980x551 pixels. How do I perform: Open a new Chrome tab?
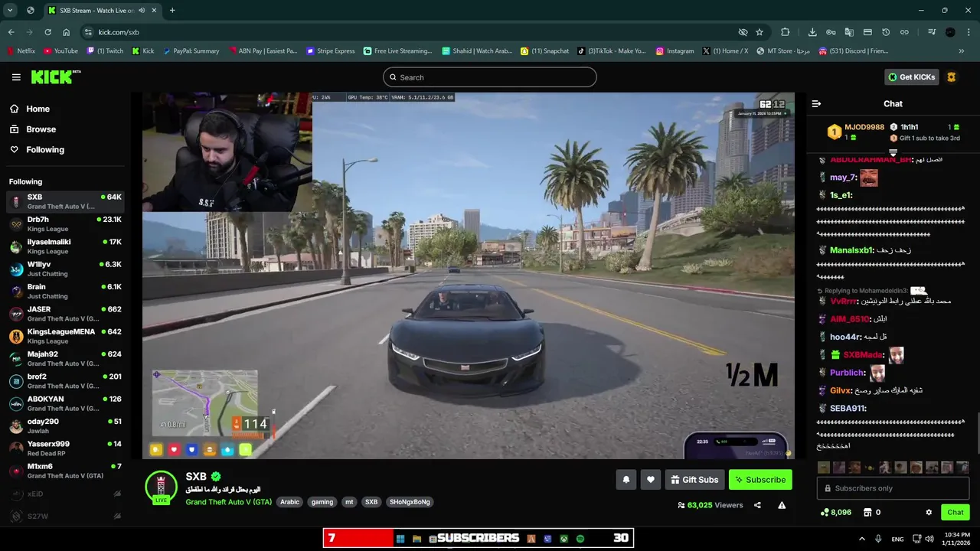click(172, 10)
